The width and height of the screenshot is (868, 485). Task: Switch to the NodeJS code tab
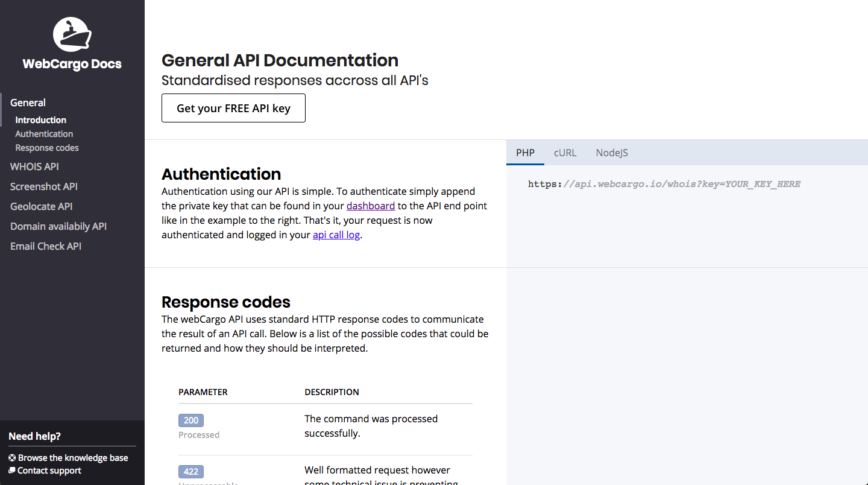[612, 153]
